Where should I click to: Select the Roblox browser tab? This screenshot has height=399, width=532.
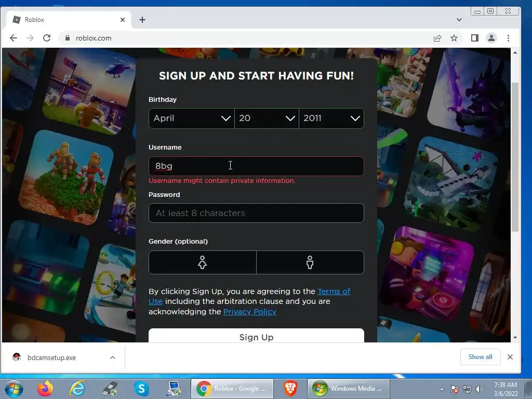(68, 20)
